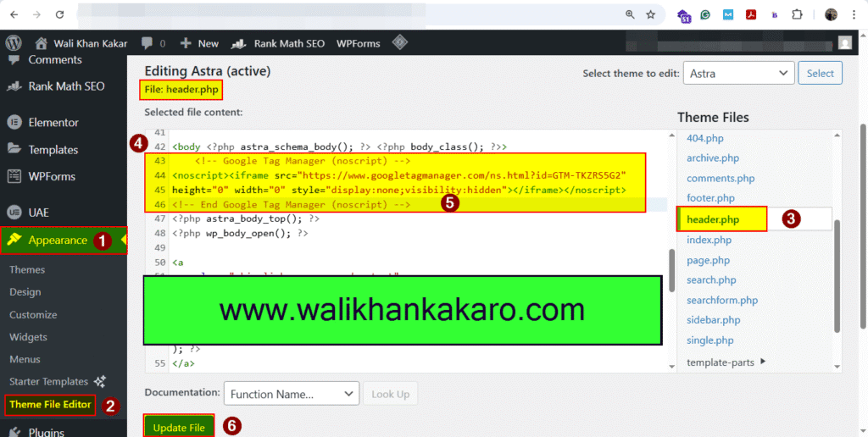
Task: Open searchform.php theme file
Action: [722, 300]
